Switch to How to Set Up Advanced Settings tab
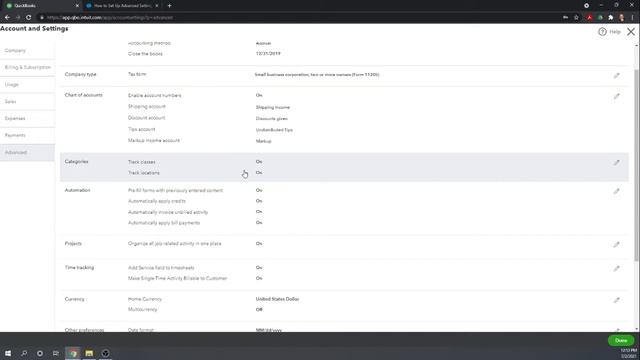This screenshot has width=640, height=360. point(122,6)
